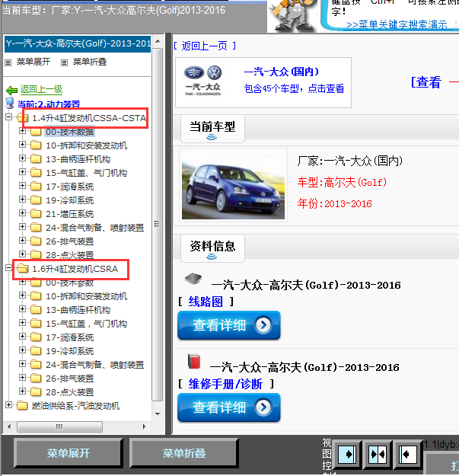The image size is (459, 476).
Task: Click the folder icon of 1.6升4缸发动机CSRA
Action: pyautogui.click(x=22, y=269)
